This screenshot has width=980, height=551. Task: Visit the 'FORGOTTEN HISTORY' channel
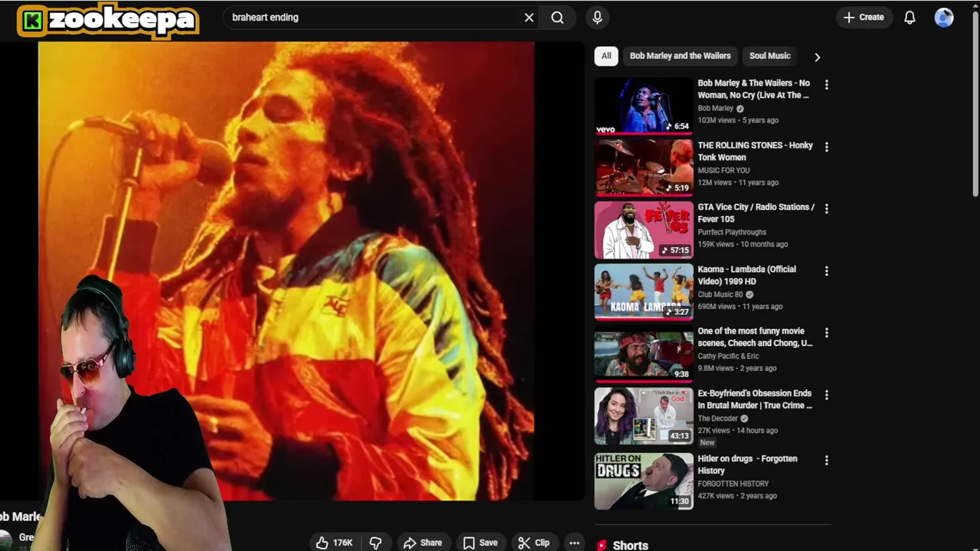pyautogui.click(x=733, y=484)
